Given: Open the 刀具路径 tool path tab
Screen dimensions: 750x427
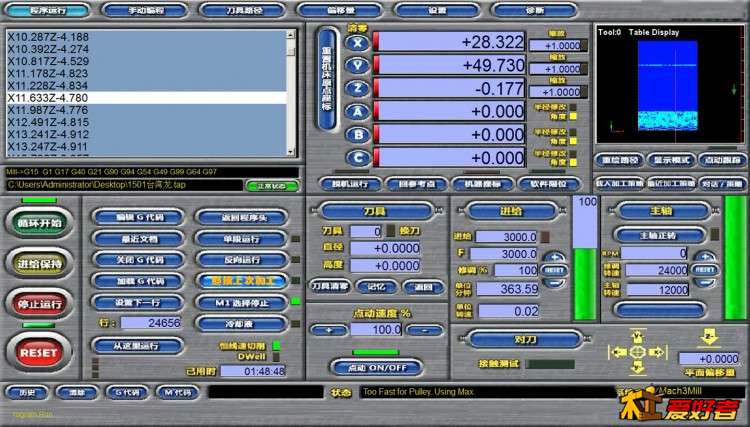Looking at the screenshot, I should coord(243,11).
